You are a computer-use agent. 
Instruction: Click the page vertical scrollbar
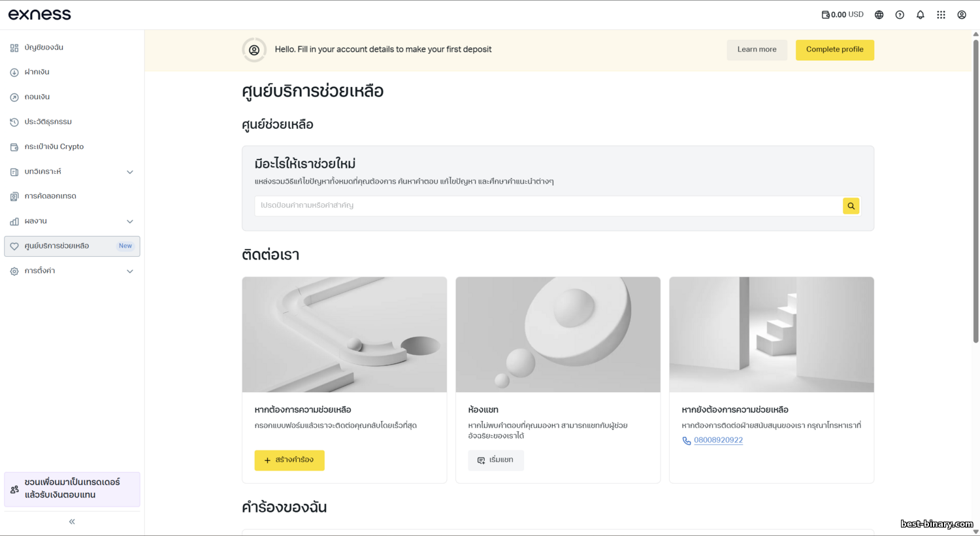pos(975,190)
